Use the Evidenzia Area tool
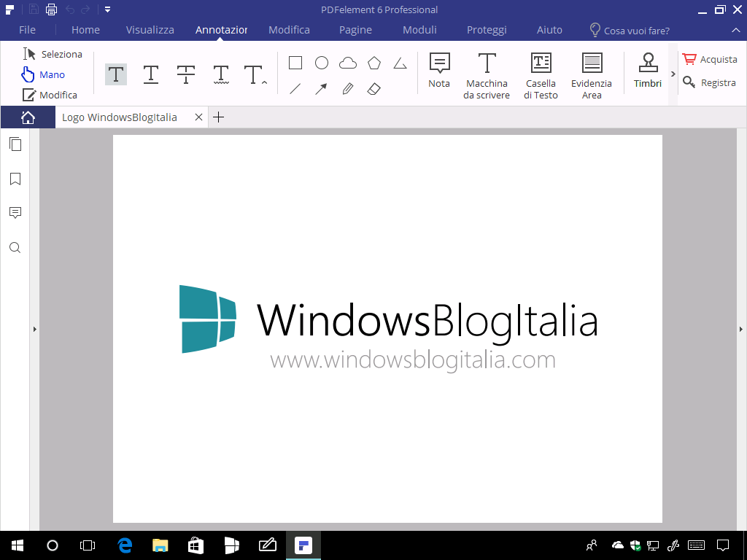 592,76
